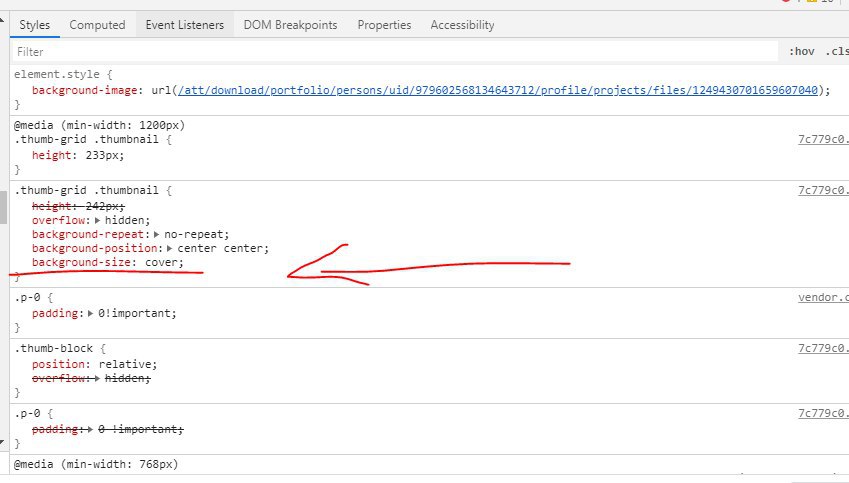Select the center center value
The image size is (849, 483).
220,249
